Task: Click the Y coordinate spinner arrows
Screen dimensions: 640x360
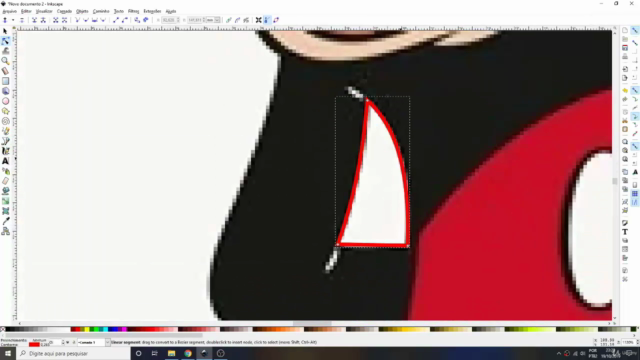Action: click(204, 20)
